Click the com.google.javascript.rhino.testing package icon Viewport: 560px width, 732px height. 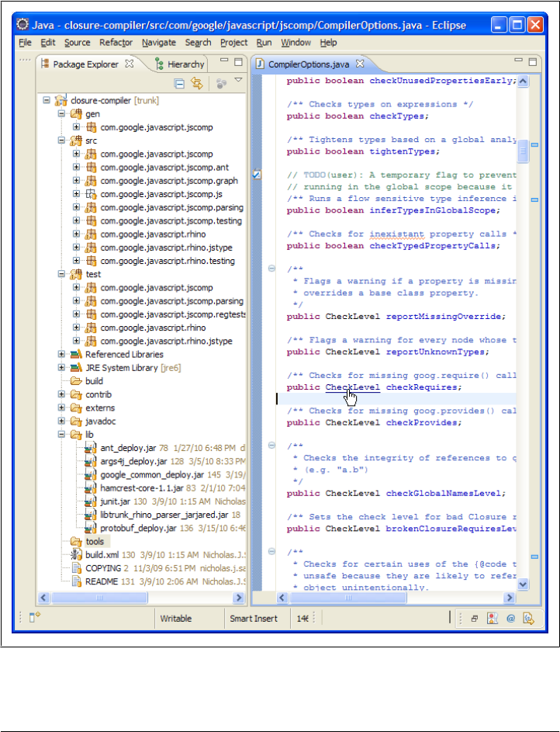(91, 261)
